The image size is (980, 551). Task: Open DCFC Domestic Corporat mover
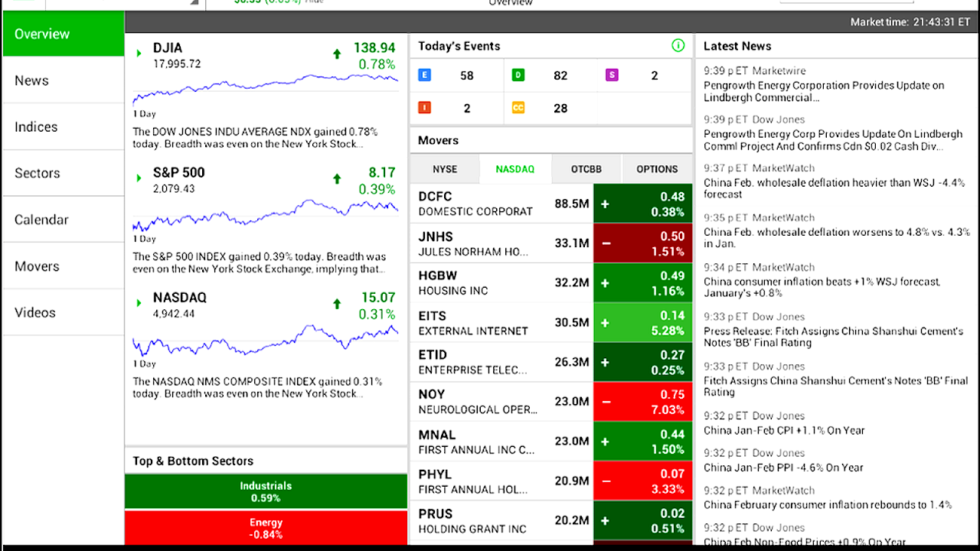click(550, 204)
